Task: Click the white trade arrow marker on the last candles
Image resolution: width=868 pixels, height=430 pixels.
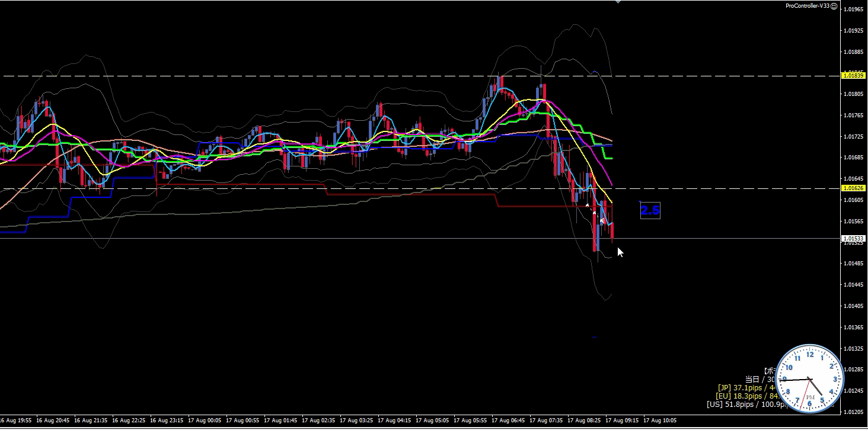Action: 601,221
